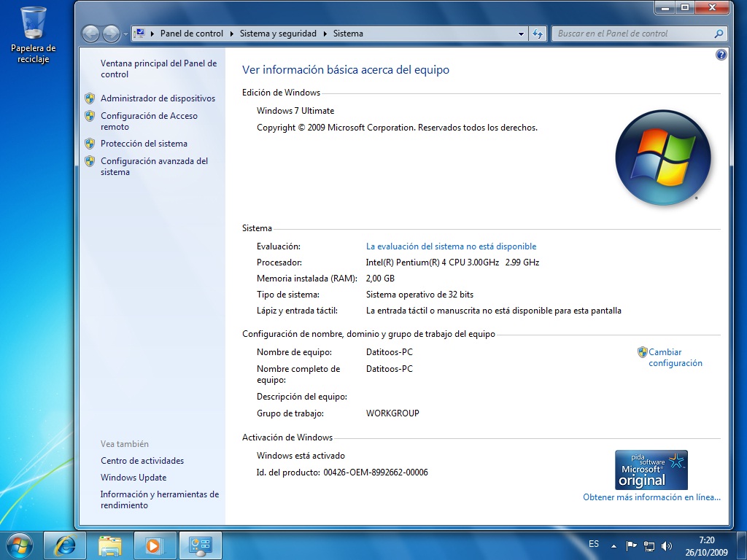Screen dimensions: 747x560
Task: Click the Back navigation arrow
Action: (90, 34)
